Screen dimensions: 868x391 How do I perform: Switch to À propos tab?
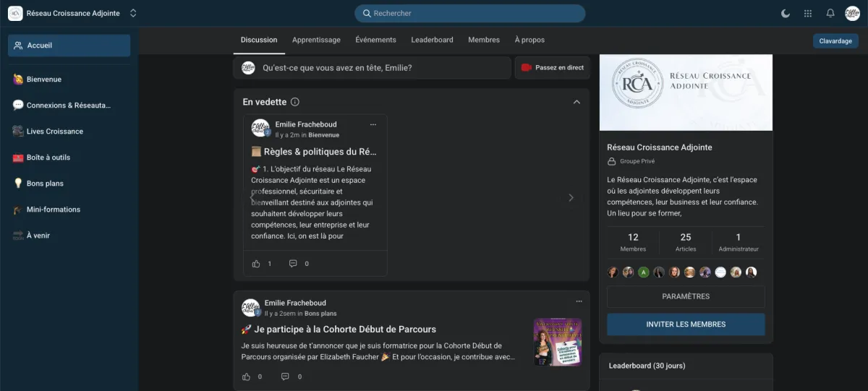coord(529,40)
